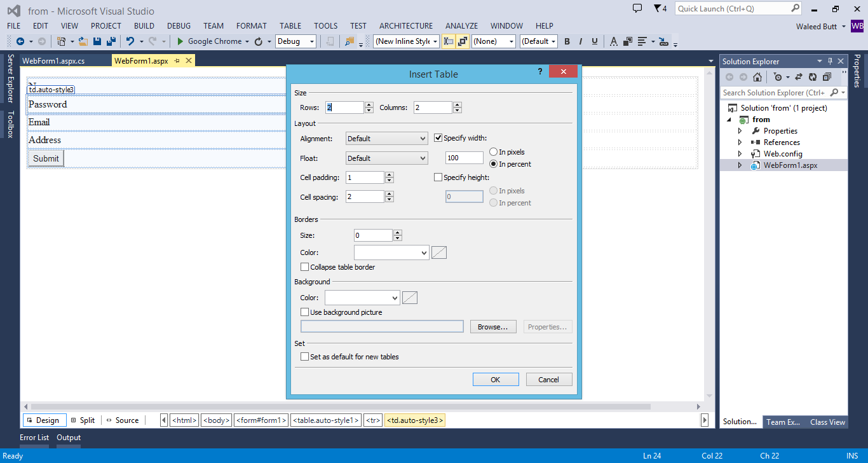Open the background color picker swatch

pyautogui.click(x=410, y=297)
